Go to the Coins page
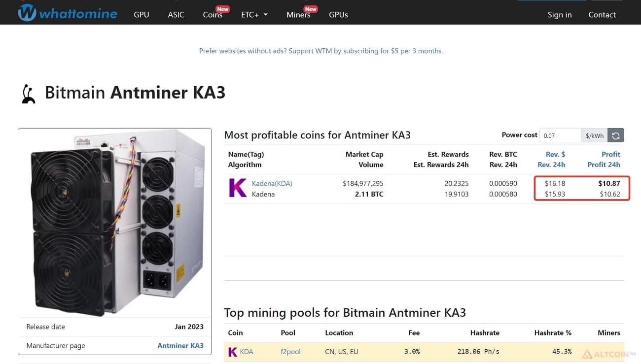Viewport: 641px width, 364px height. [213, 15]
